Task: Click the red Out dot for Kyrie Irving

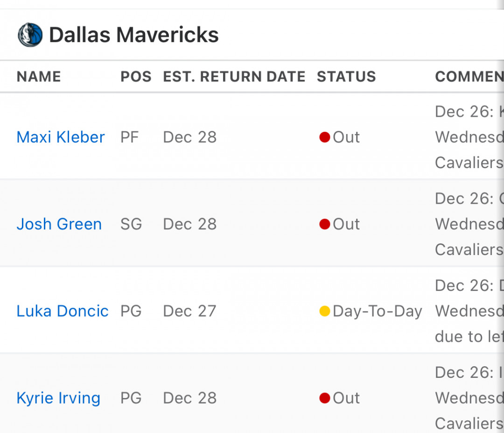Action: [x=325, y=398]
